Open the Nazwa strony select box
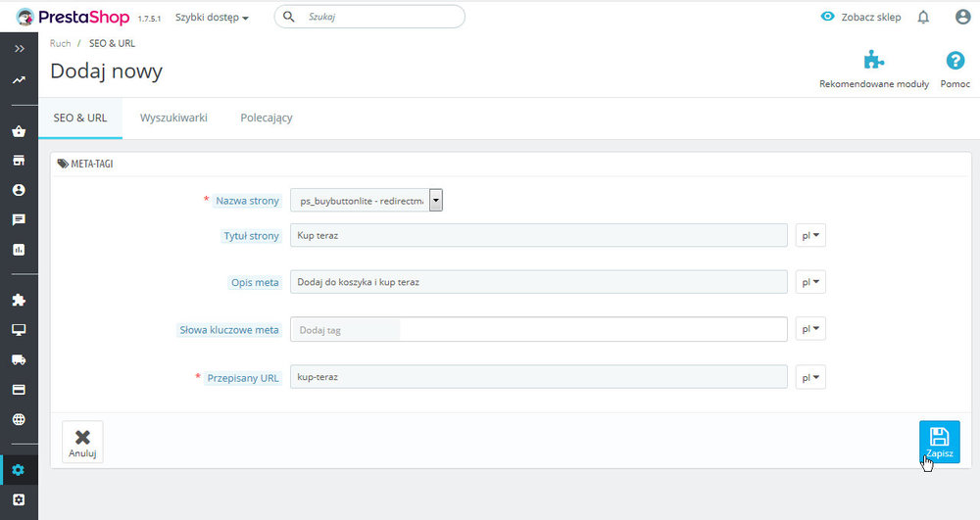980x520 pixels. [367, 201]
